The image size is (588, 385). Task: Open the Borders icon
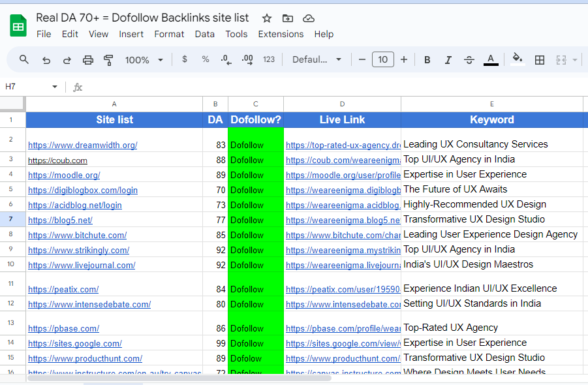(x=540, y=59)
